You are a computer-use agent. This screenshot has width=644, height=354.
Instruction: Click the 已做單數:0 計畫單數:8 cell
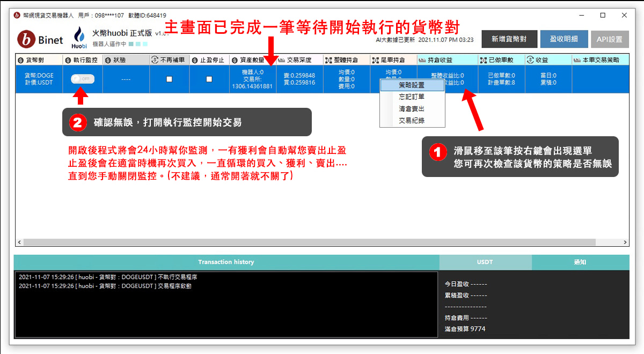(x=501, y=79)
